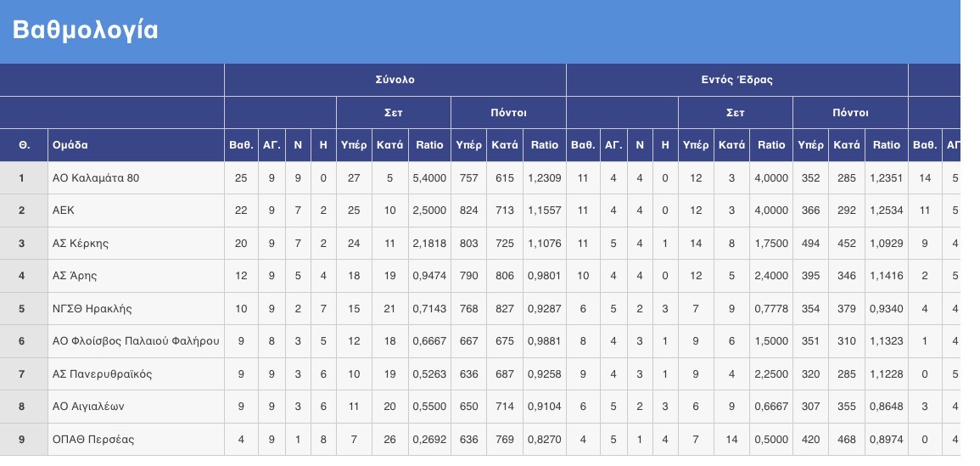Open the ΟΠΑΘ Περσέας team entry

(93, 440)
